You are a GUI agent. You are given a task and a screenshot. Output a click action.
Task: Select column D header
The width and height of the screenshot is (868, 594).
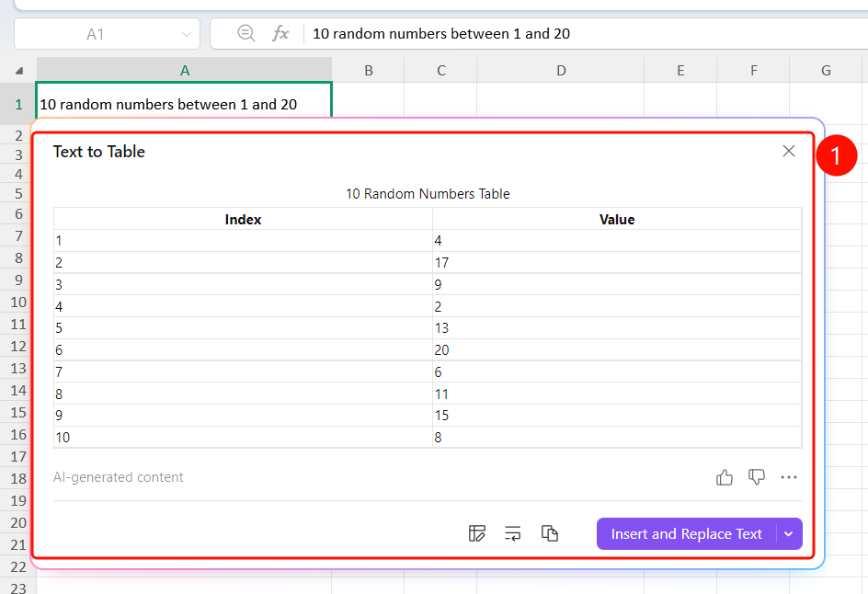point(561,70)
